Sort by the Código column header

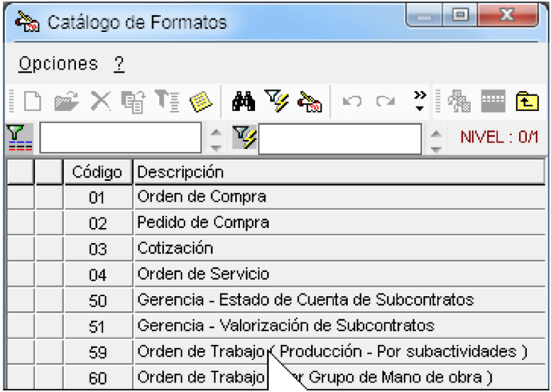click(98, 172)
